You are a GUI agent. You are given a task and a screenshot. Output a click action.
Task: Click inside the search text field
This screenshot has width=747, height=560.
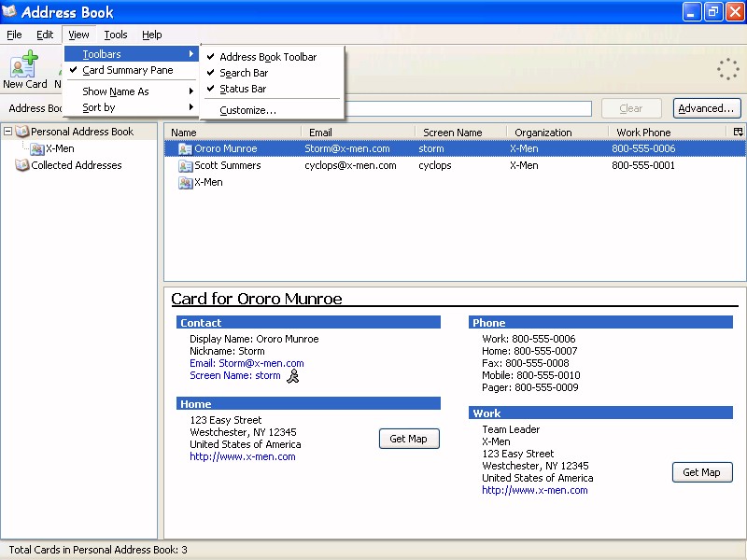(x=468, y=108)
